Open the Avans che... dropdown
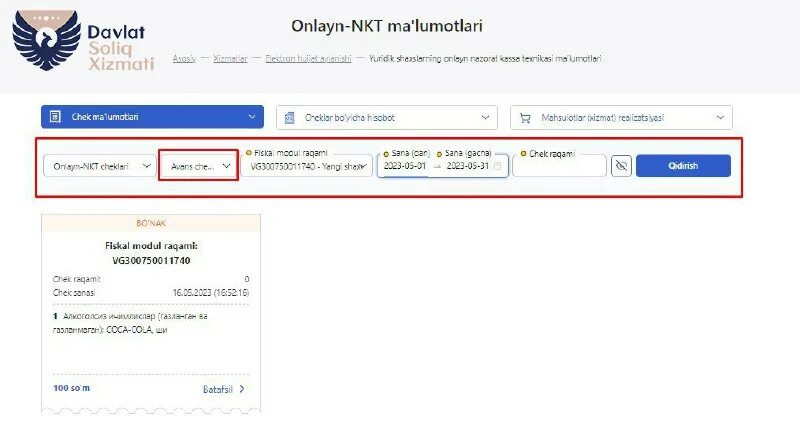This screenshot has height=421, width=800. click(x=198, y=165)
